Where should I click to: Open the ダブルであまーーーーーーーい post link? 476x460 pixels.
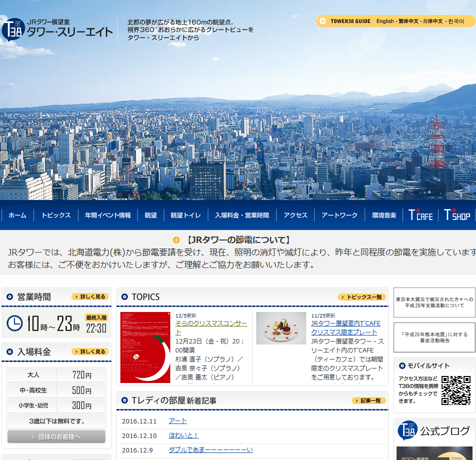tap(211, 450)
